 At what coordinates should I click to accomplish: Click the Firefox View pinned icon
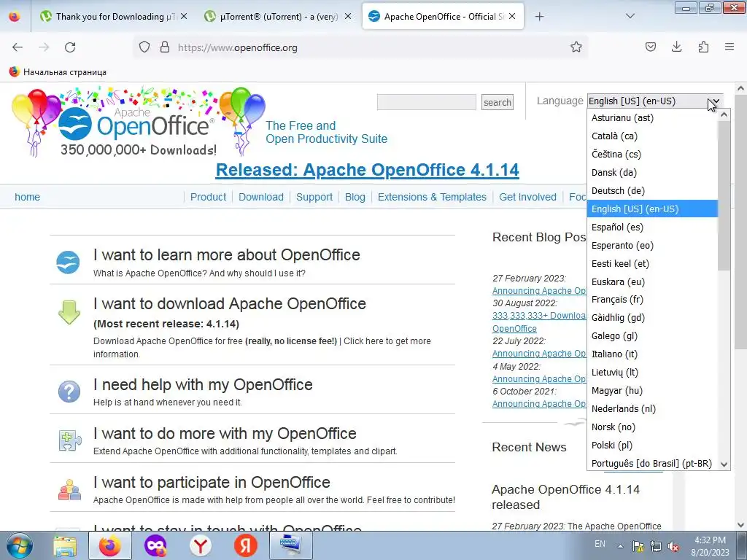pos(15,17)
